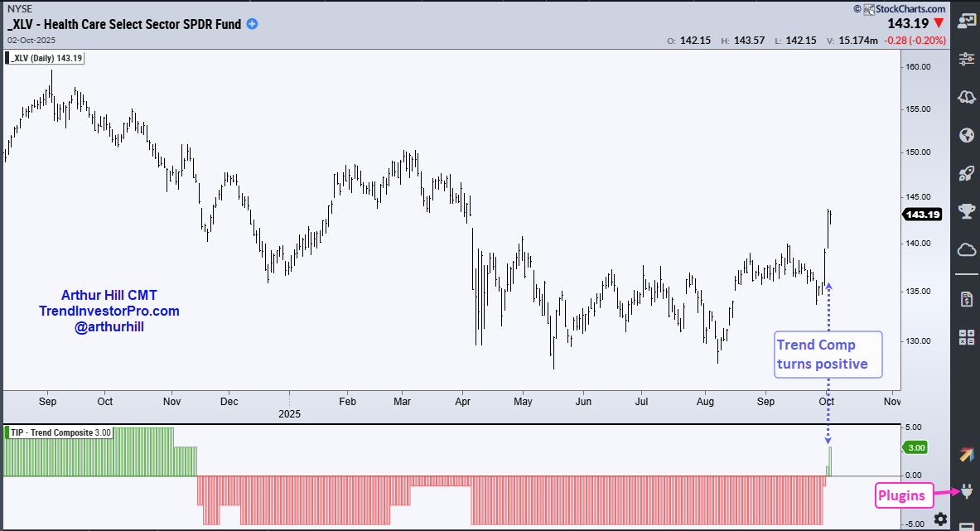Viewport: 980px width, 531px height.
Task: Open the alerts bell icon in sidebar
Action: 966,97
